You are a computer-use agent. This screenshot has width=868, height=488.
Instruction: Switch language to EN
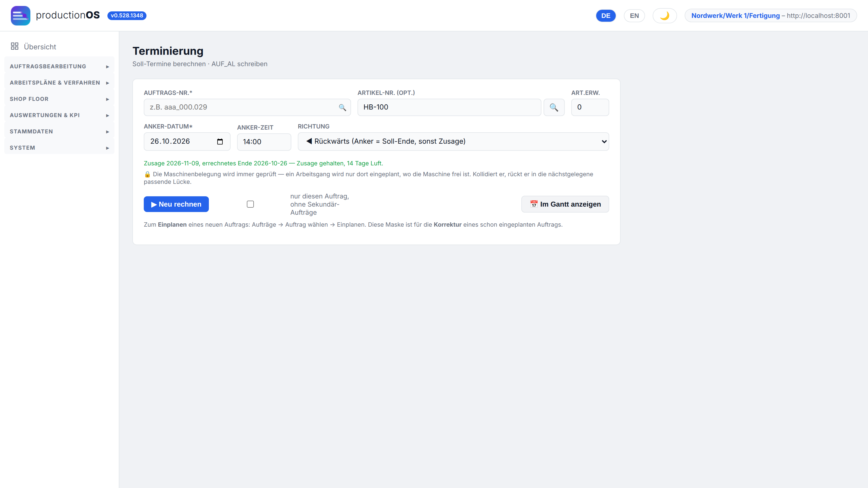pyautogui.click(x=634, y=15)
